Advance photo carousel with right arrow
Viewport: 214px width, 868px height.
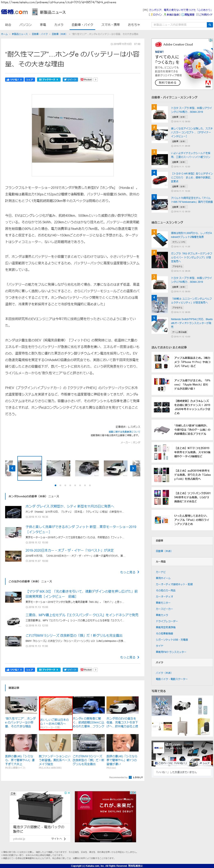(x=133, y=468)
